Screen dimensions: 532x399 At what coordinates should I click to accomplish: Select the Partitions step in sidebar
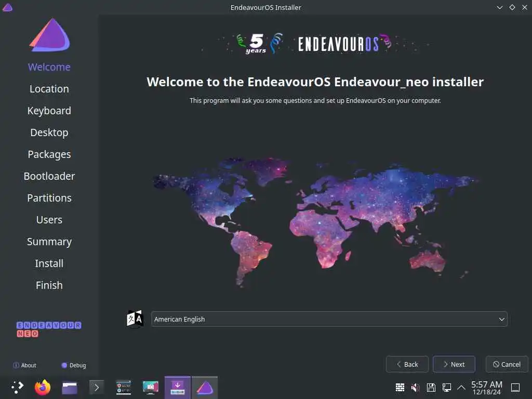click(x=49, y=198)
